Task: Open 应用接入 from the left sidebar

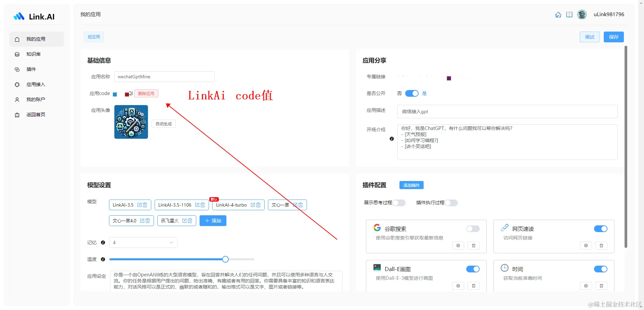Action: (36, 85)
